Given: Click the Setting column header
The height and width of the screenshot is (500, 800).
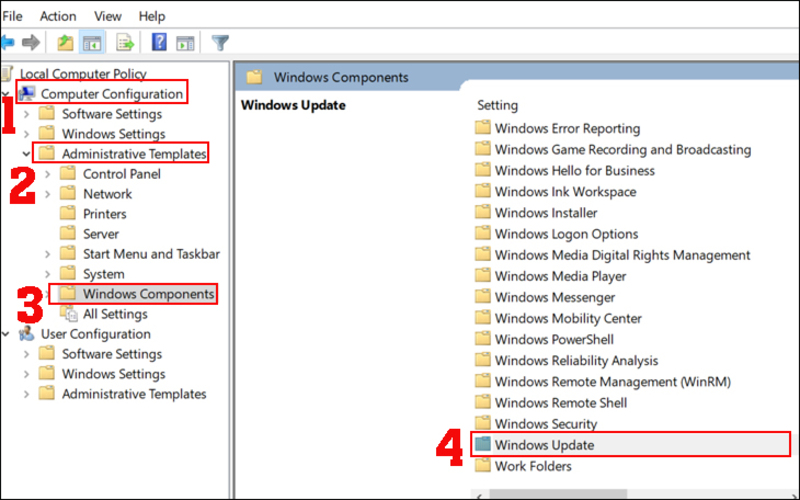Looking at the screenshot, I should 497,105.
